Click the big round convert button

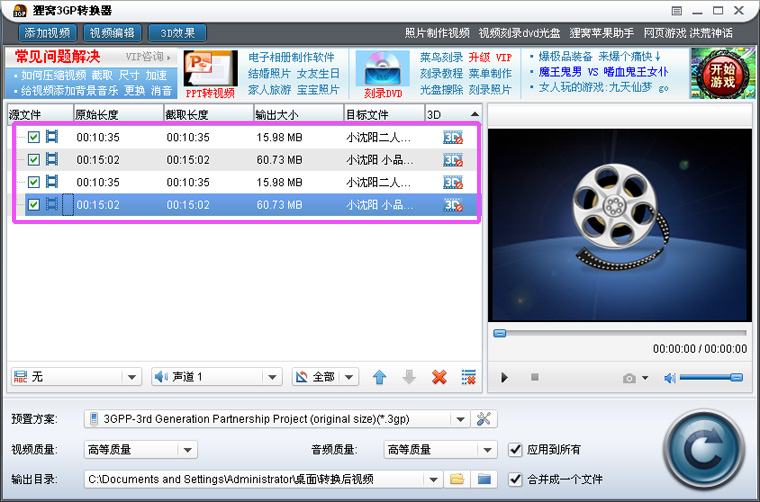click(x=704, y=451)
